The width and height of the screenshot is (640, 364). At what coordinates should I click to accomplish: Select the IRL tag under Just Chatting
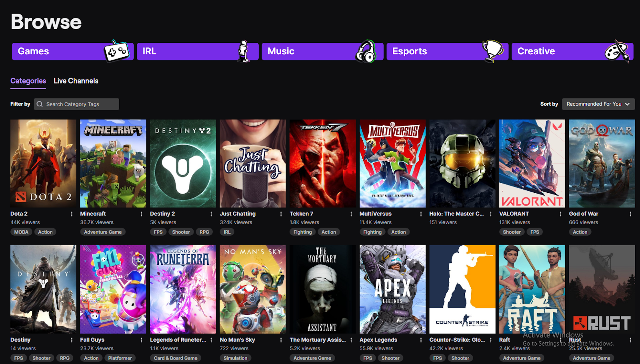[x=227, y=232]
